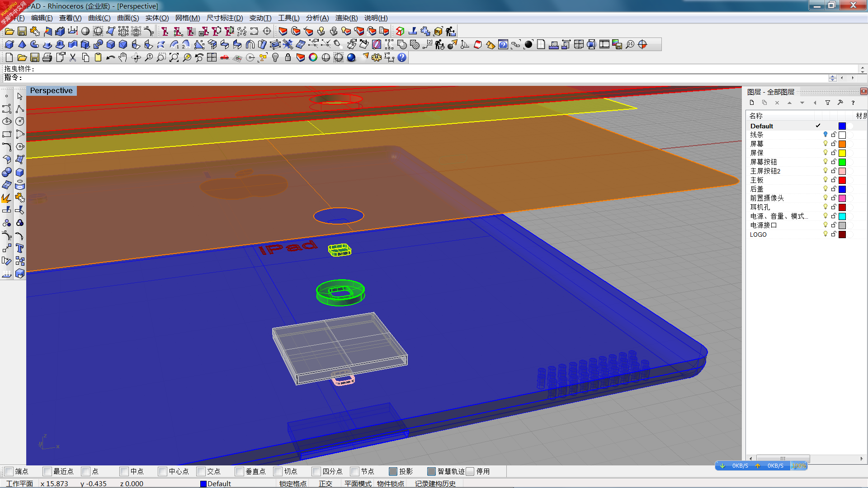The width and height of the screenshot is (868, 488).
Task: Click the layer move-up triangle arrow
Action: click(790, 103)
